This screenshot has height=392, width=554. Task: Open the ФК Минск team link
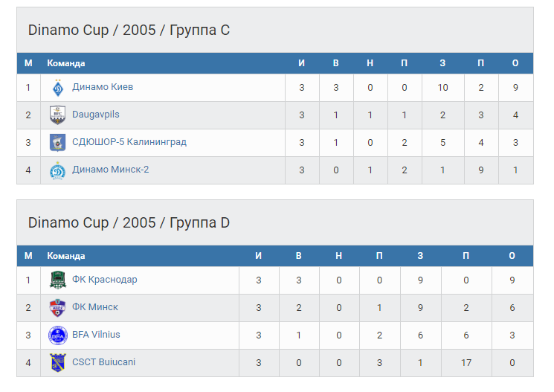[95, 307]
